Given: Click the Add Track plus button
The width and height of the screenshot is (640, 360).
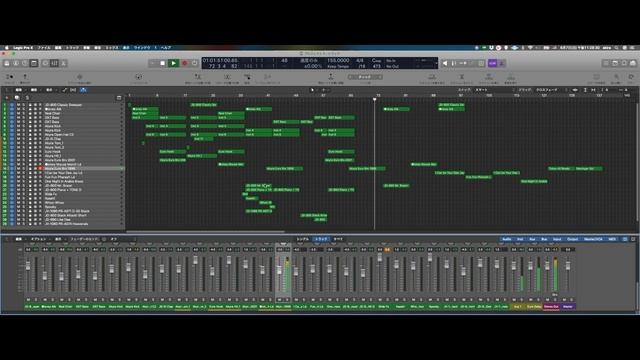Looking at the screenshot, I should [x=7, y=98].
